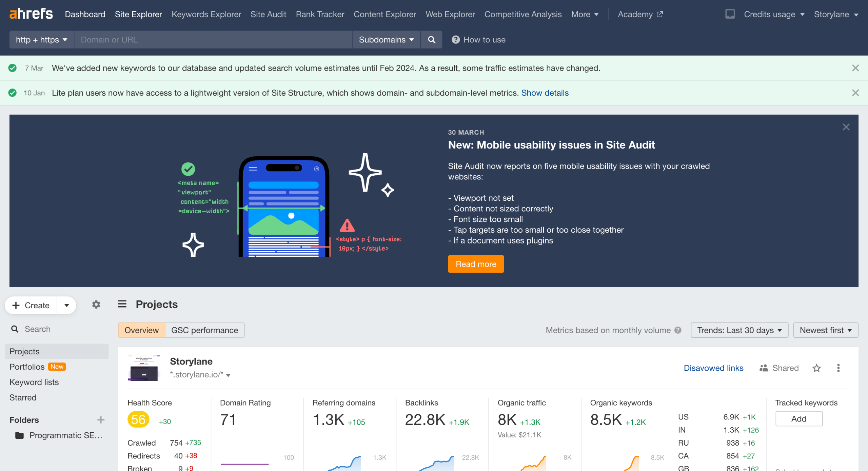868x471 pixels.
Task: Open Storylane project three-dot menu
Action: pos(838,368)
